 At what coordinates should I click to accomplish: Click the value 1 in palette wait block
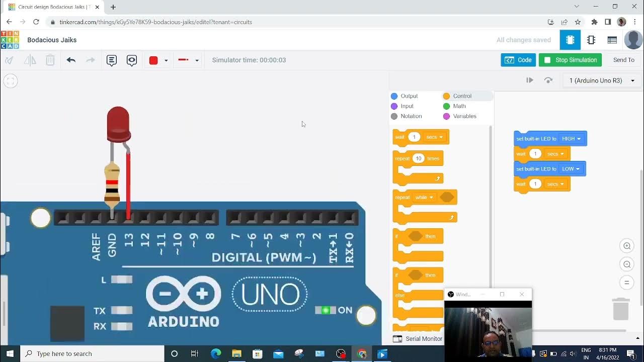414,137
